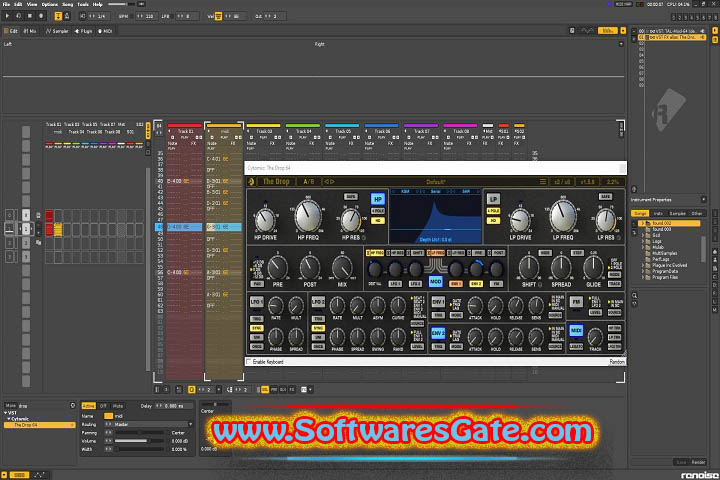Switch to the Mix tab
Image resolution: width=720 pixels, height=480 pixels.
[30, 31]
